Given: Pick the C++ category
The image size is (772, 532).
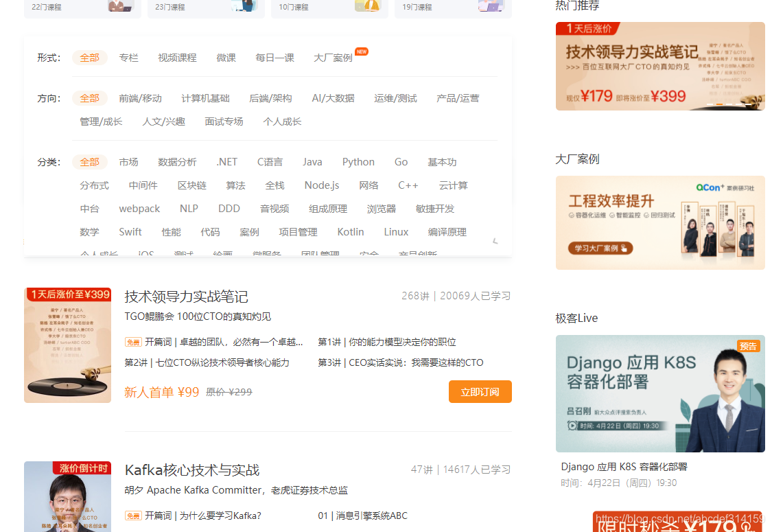Looking at the screenshot, I should point(408,185).
